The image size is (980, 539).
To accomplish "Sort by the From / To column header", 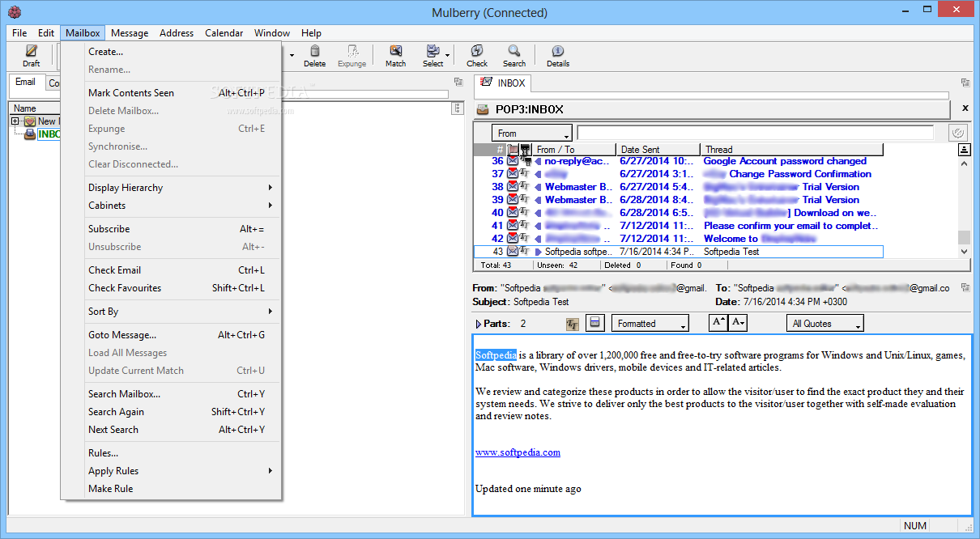I will (x=573, y=150).
